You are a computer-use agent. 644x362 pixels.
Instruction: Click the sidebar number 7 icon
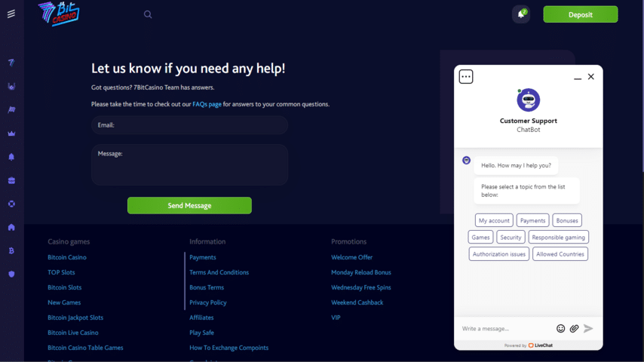click(11, 63)
